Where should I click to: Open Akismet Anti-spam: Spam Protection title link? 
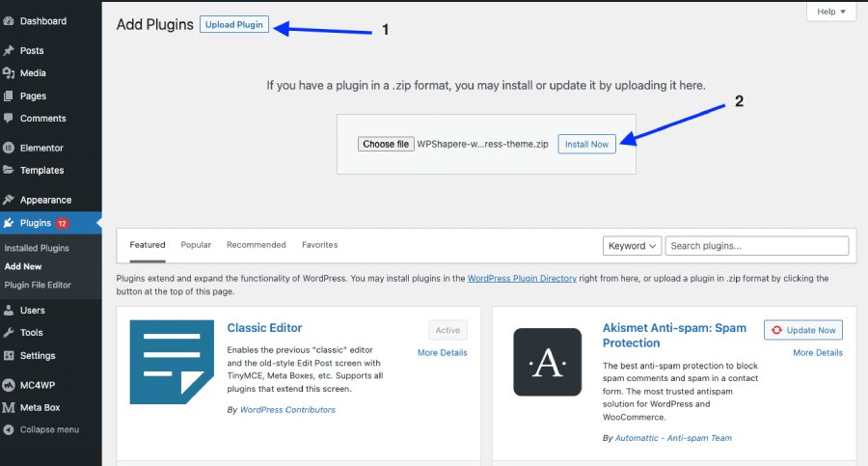[674, 335]
